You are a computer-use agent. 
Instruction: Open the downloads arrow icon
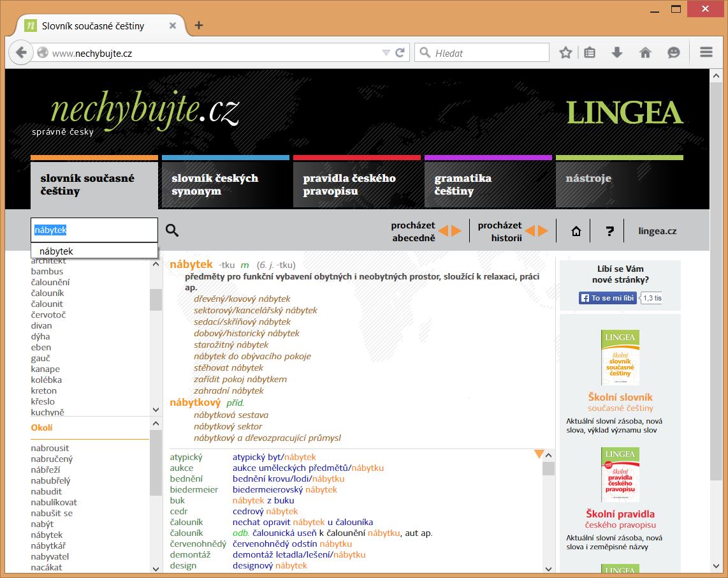[x=616, y=52]
